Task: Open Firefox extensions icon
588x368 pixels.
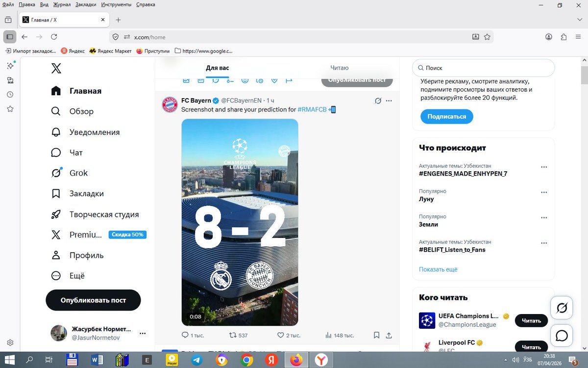Action: pos(563,37)
